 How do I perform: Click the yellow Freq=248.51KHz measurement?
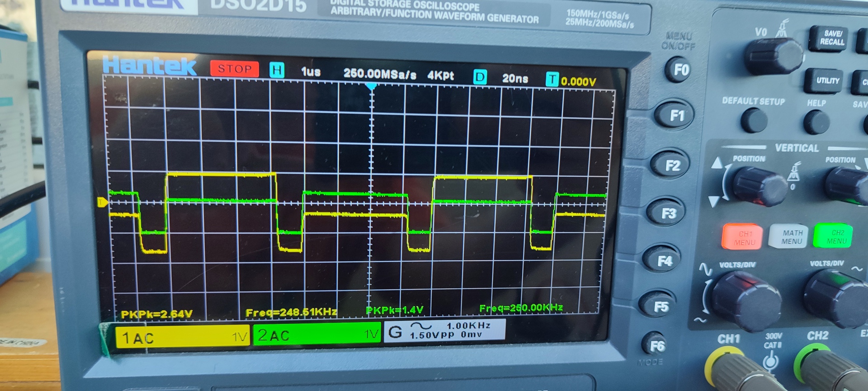(x=291, y=312)
